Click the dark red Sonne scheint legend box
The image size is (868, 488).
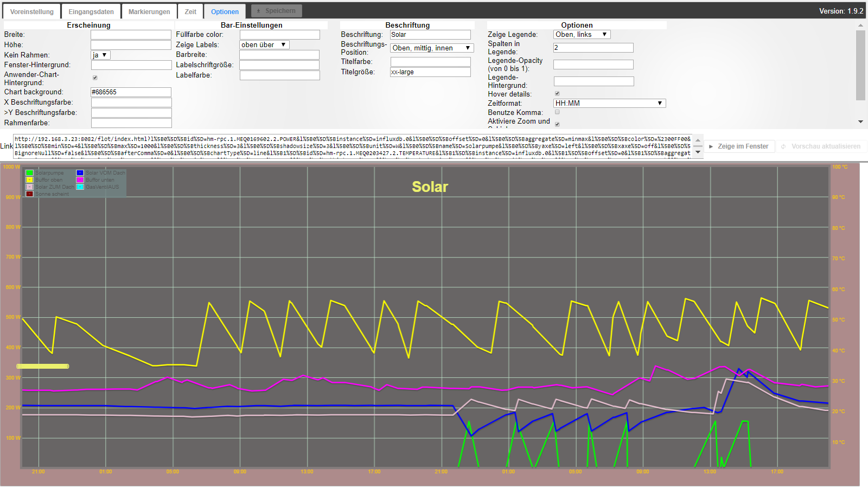point(30,194)
